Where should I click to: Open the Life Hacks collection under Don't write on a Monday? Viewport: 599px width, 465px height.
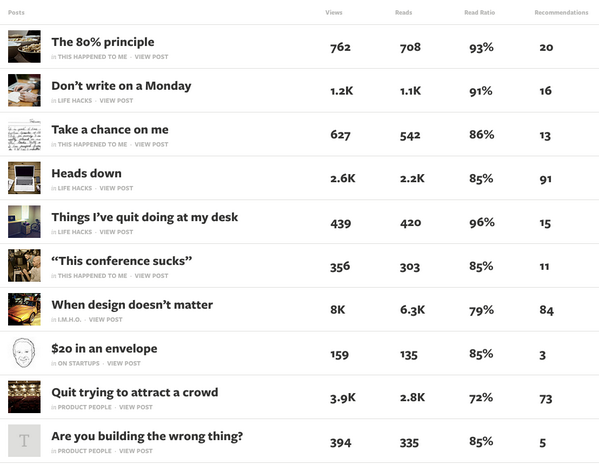point(75,101)
